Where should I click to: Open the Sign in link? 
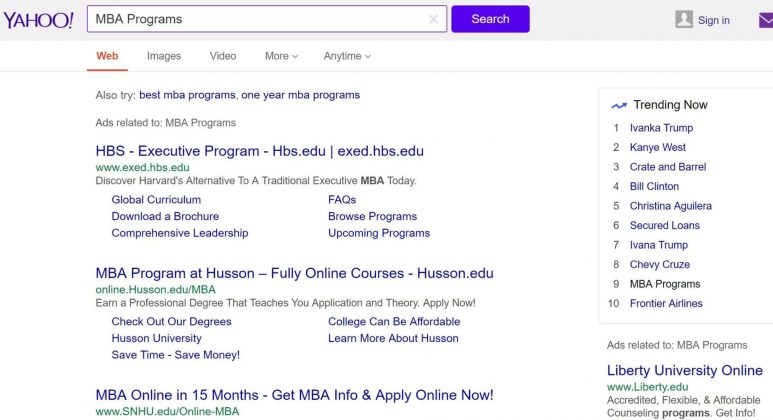pyautogui.click(x=713, y=20)
